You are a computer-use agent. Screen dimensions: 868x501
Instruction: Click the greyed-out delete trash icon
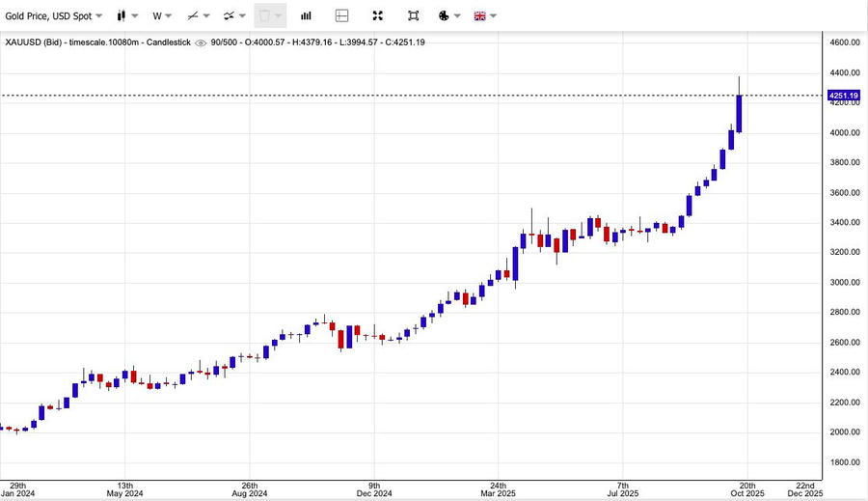[265, 15]
